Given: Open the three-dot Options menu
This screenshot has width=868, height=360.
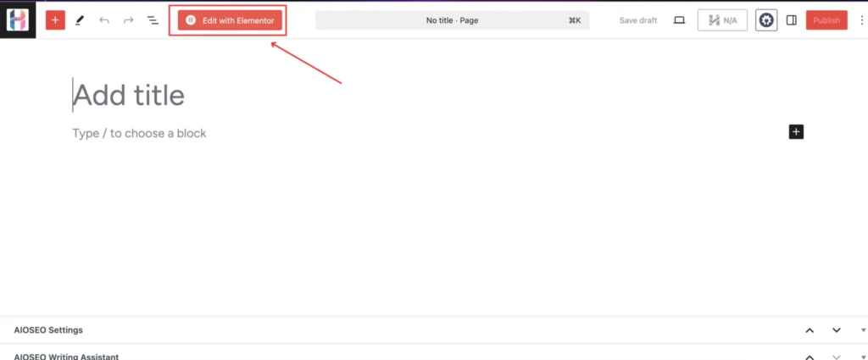Looking at the screenshot, I should [861, 20].
